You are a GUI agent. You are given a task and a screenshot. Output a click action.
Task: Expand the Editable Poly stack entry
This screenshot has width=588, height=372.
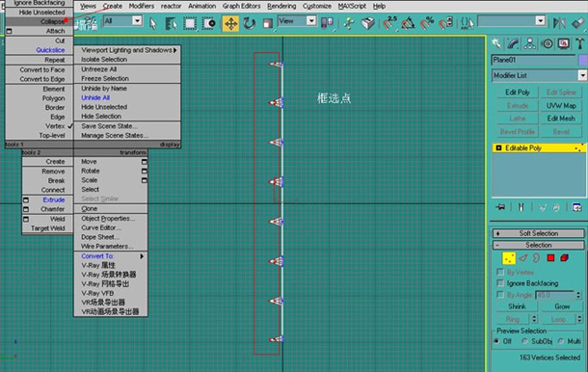tap(498, 148)
